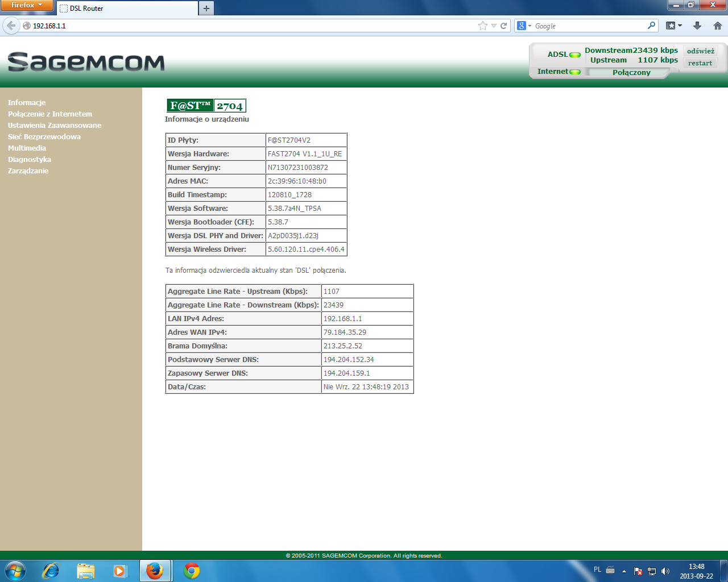Open Windows Media Player from taskbar

(120, 571)
